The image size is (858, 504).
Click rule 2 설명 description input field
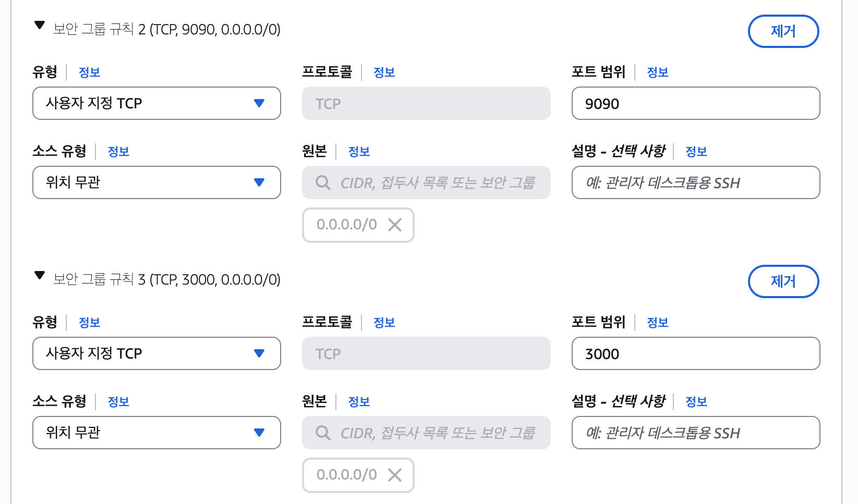click(695, 182)
